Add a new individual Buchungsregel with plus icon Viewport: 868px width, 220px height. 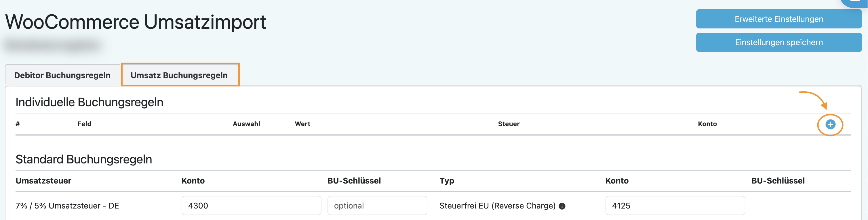pos(830,124)
